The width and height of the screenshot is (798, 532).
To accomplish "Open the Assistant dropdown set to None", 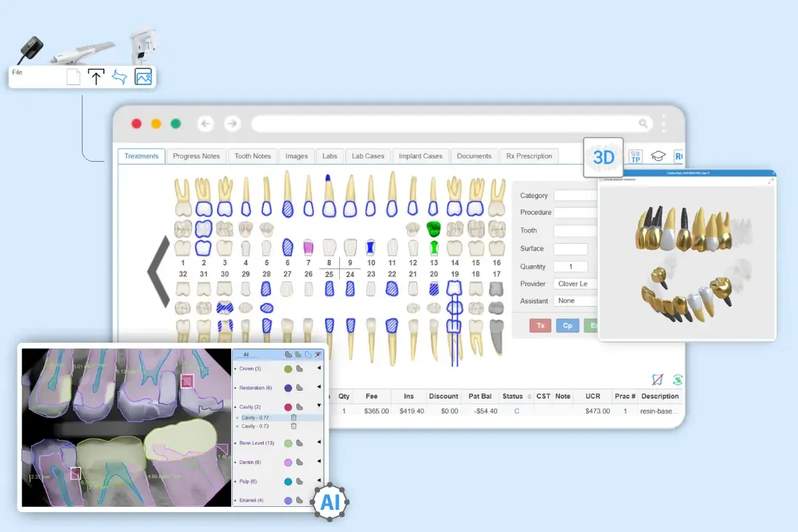I will click(576, 301).
